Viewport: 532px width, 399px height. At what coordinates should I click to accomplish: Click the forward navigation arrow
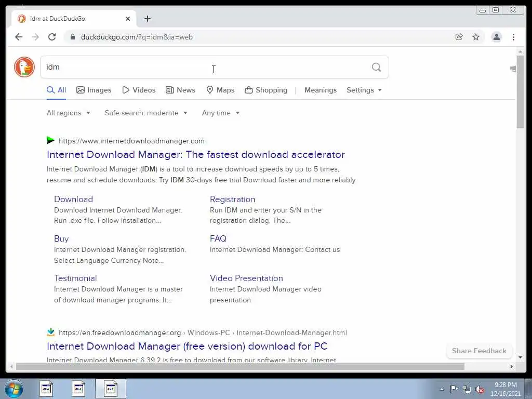point(35,37)
